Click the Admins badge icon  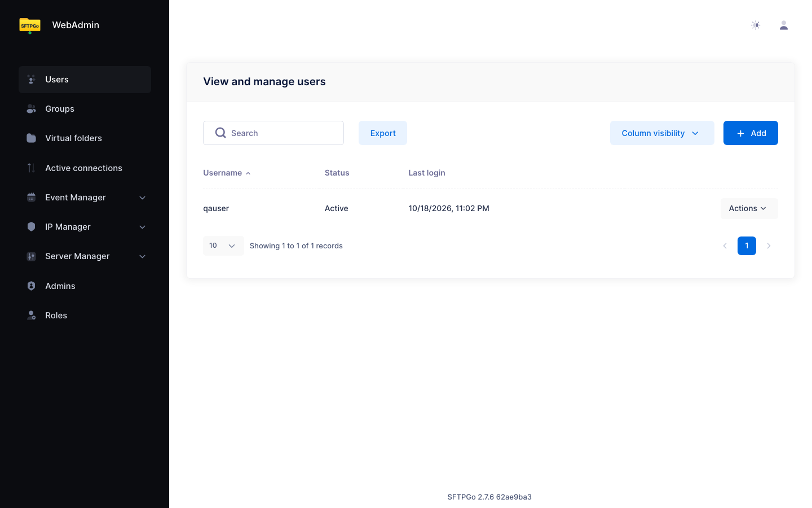coord(32,286)
